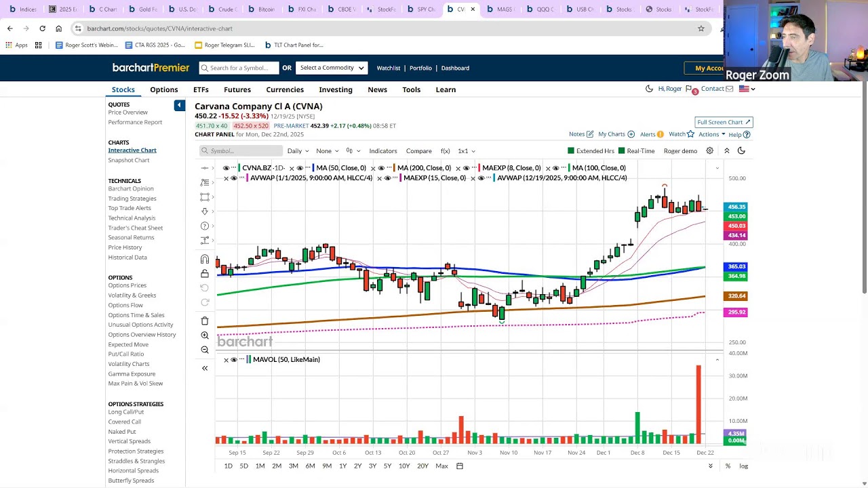Hide the MA (50, Close, 0) line
The height and width of the screenshot is (488, 868).
tap(300, 168)
